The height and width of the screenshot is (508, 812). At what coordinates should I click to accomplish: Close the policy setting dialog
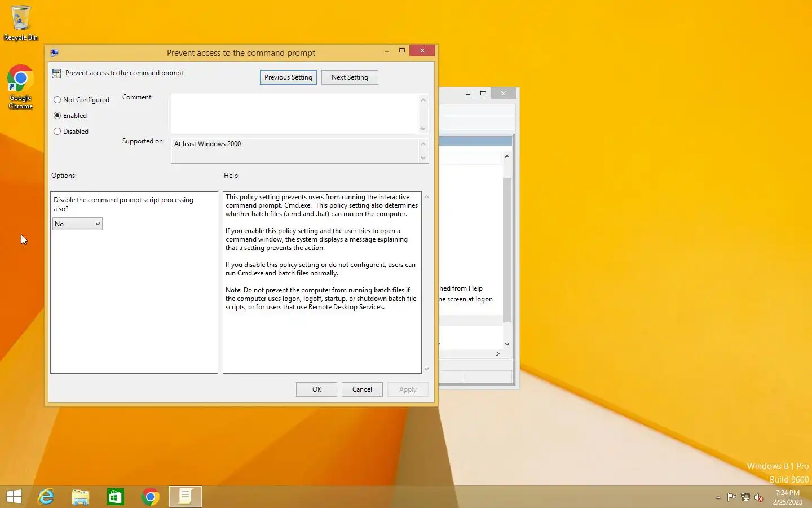[422, 51]
